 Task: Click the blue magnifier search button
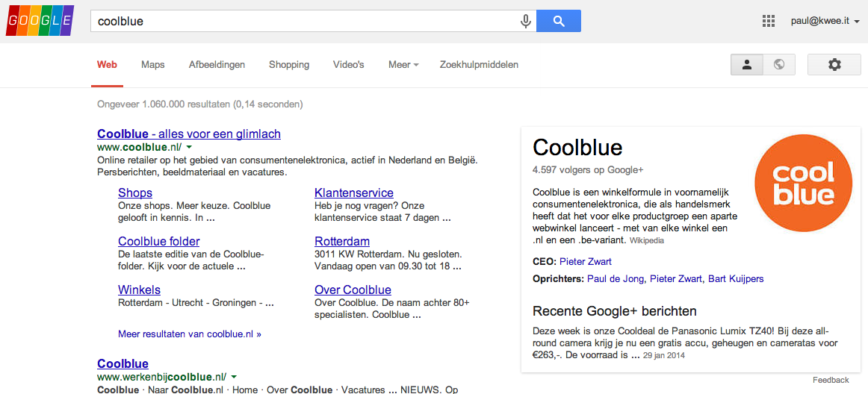pos(559,21)
